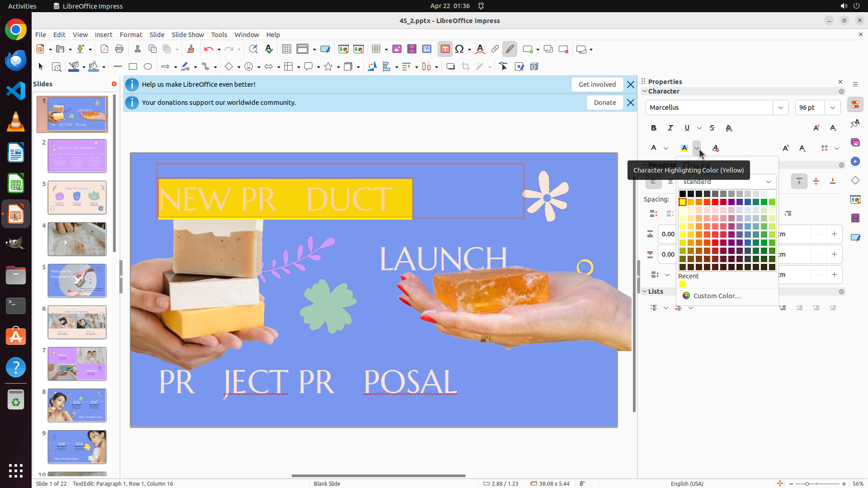Click the Export as PDF icon
Screen dimensions: 868x488
(x=104, y=49)
